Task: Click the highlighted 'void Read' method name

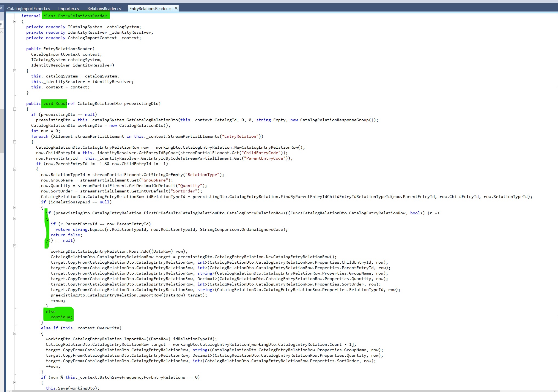Action: pos(54,103)
